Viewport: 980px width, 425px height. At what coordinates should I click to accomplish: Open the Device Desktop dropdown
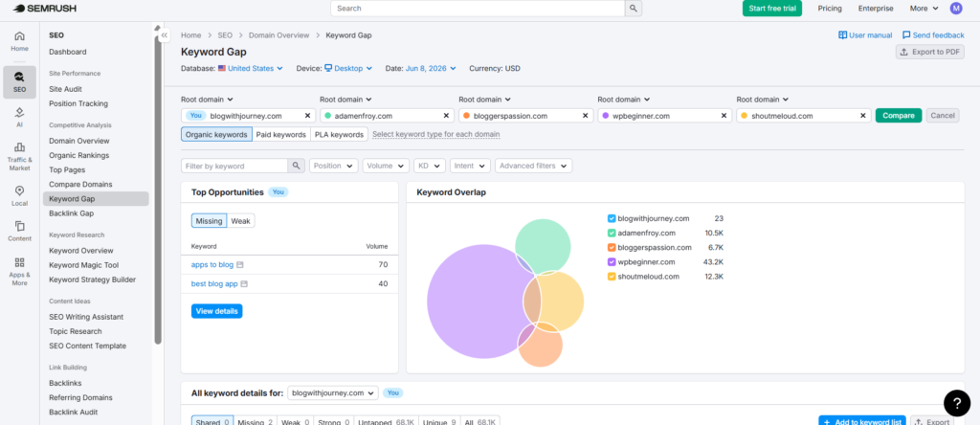348,68
